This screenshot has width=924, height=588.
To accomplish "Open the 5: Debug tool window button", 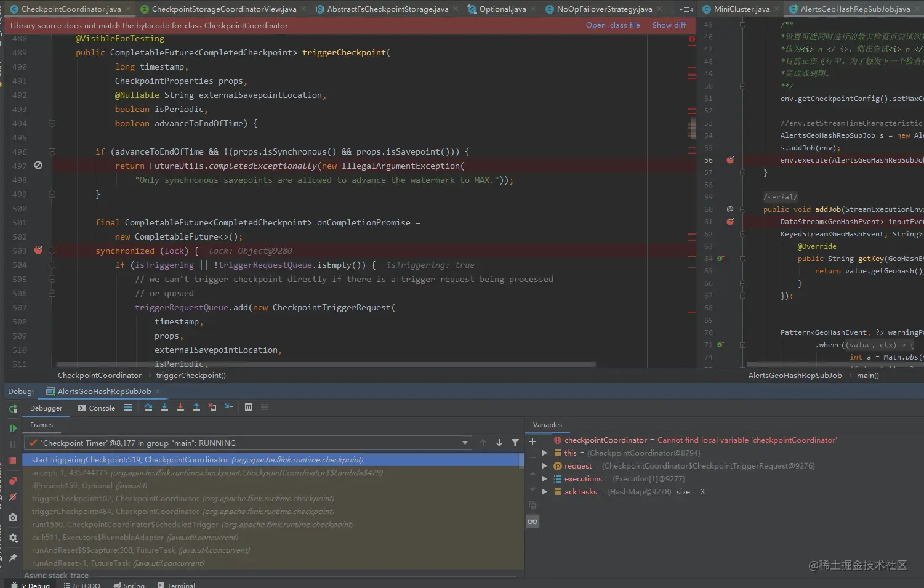I will (31, 584).
